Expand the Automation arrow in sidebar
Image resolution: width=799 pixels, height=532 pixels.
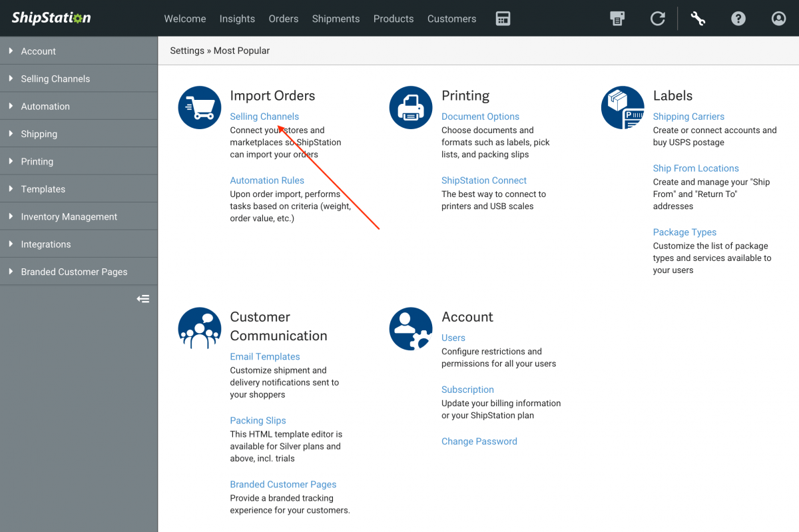pyautogui.click(x=11, y=106)
